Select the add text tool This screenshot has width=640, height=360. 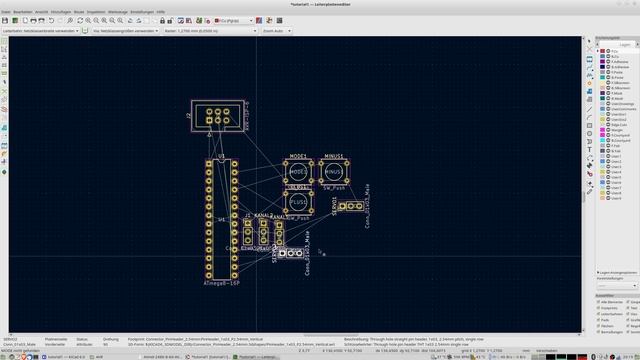[x=589, y=150]
